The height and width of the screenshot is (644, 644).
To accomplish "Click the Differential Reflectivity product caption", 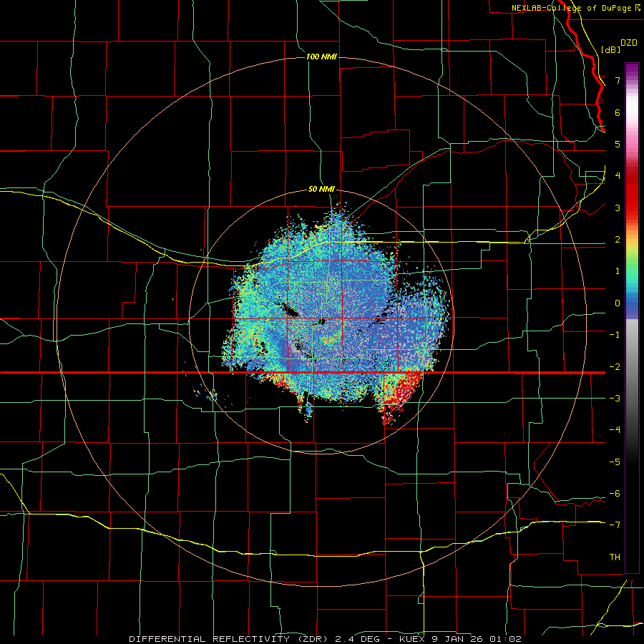I will pyautogui.click(x=325, y=639).
